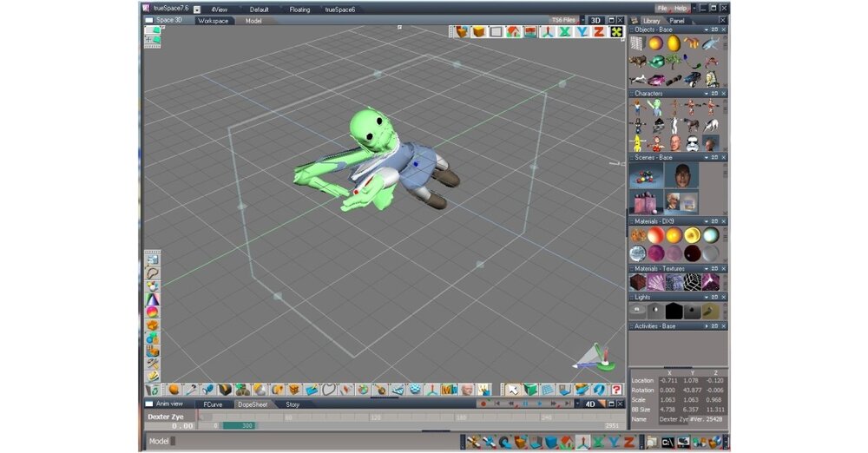
Task: Open the DopeSheet tab
Action: 253,404
